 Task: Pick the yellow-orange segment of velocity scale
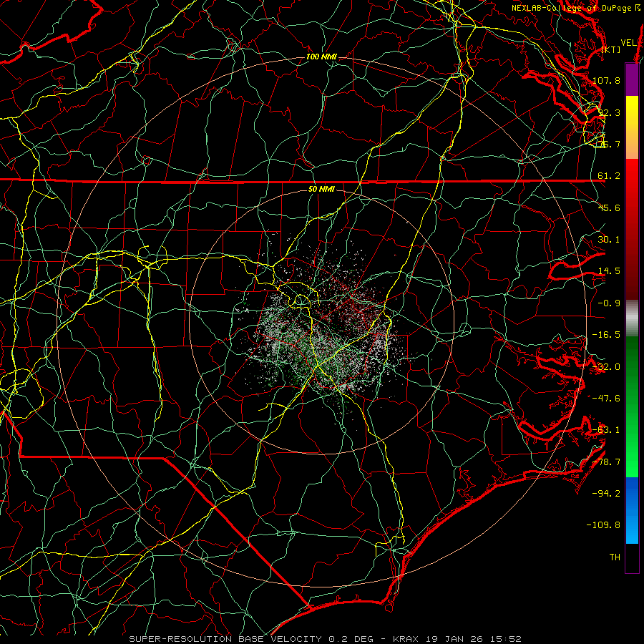pos(632,127)
